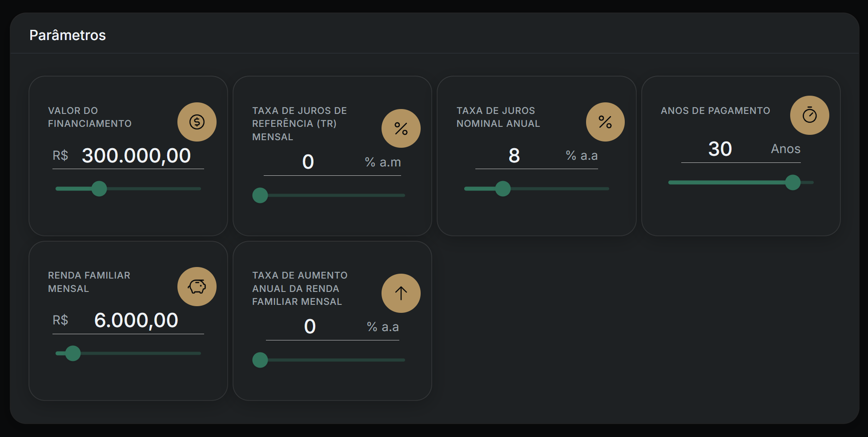Click the nominal annual interest slider handle
Image resolution: width=868 pixels, height=437 pixels.
pyautogui.click(x=503, y=189)
